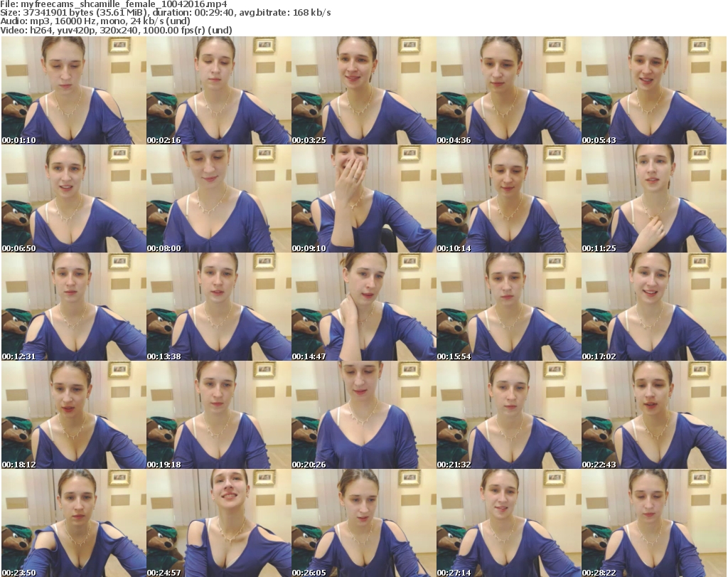The width and height of the screenshot is (728, 577).
Task: Select the last thumbnail at 00:28:22
Action: click(x=653, y=523)
